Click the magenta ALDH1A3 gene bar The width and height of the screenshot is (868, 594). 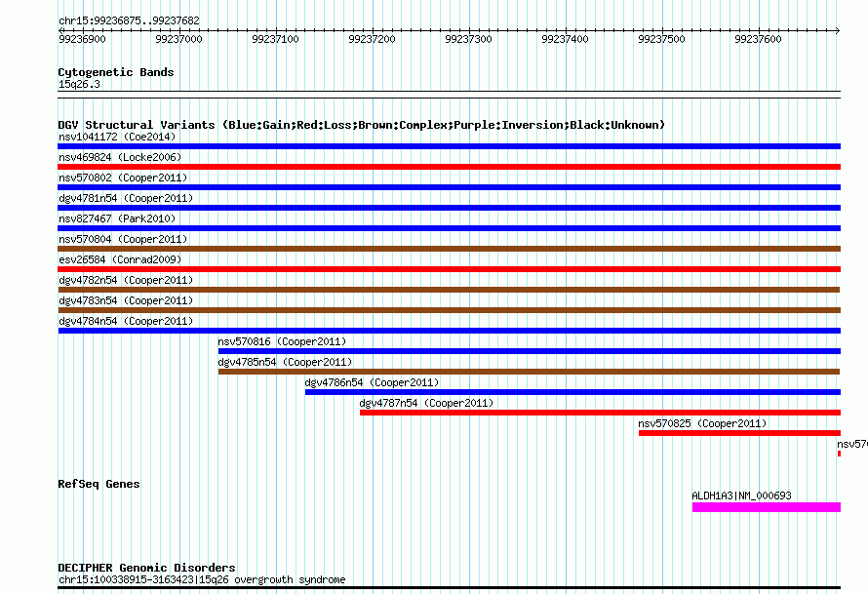click(x=766, y=507)
